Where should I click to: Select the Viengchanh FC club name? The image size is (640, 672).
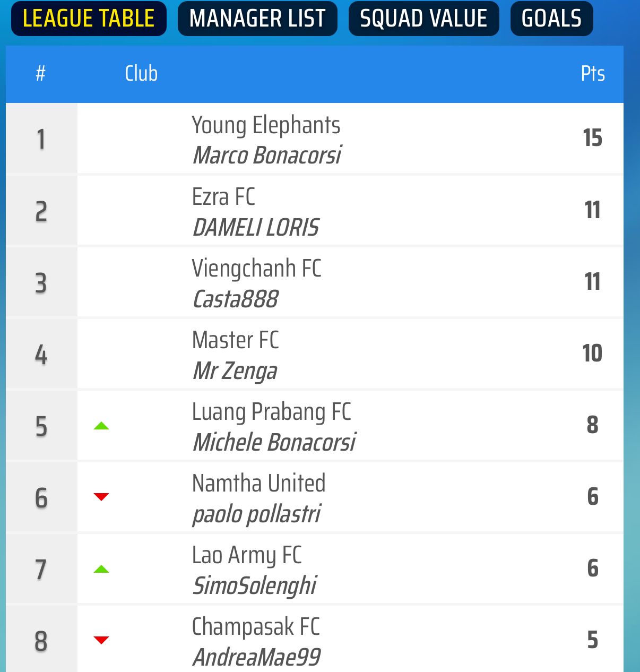tap(256, 269)
